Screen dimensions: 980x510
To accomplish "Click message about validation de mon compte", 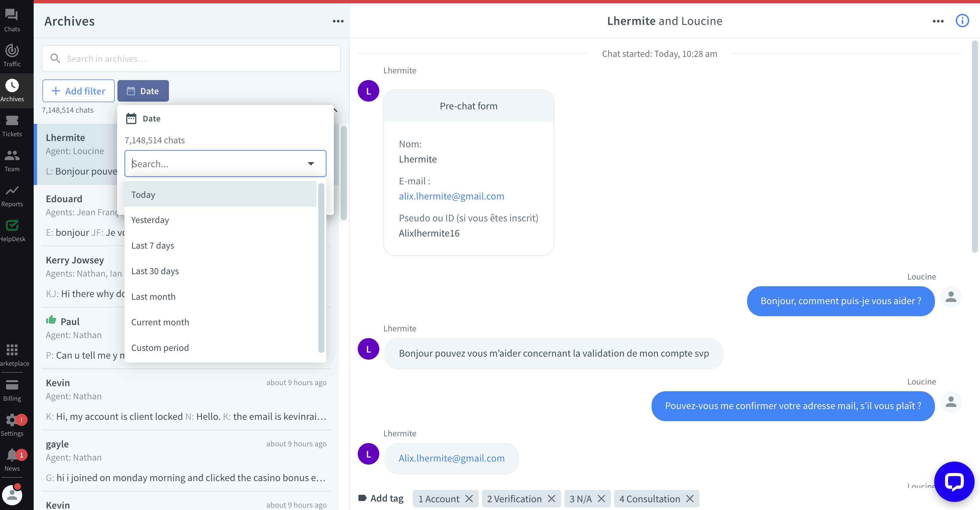I will [554, 353].
